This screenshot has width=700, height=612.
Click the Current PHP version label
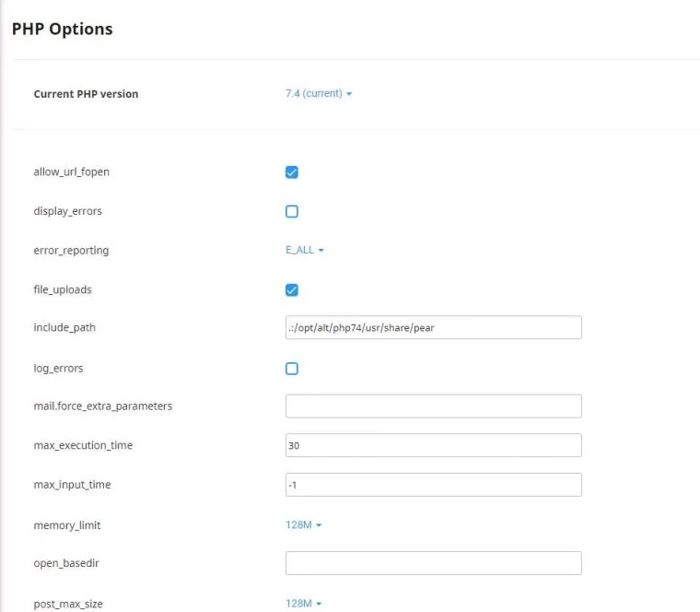pos(86,94)
